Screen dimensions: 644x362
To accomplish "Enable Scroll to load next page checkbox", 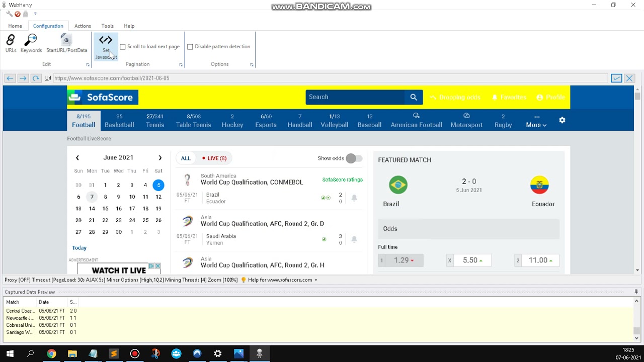I will tap(122, 47).
